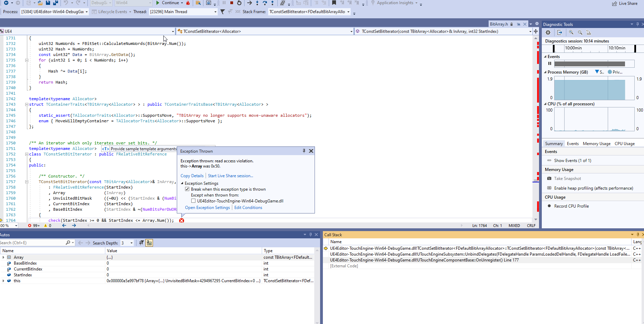This screenshot has width=644, height=324.
Task: Toggle bookmark on the current line
Action: 334,3
